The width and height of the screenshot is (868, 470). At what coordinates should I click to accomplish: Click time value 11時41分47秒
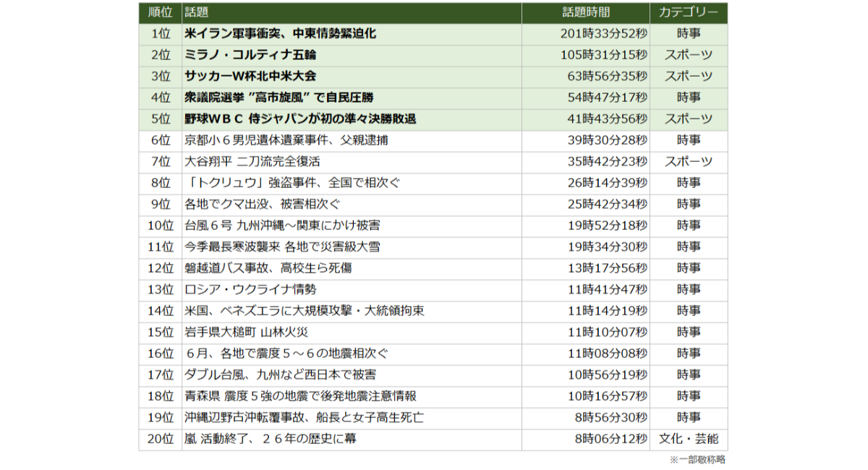(608, 289)
